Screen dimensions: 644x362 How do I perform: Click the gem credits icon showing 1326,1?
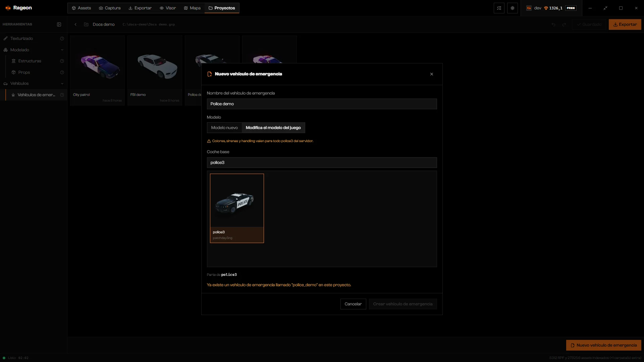click(x=546, y=8)
